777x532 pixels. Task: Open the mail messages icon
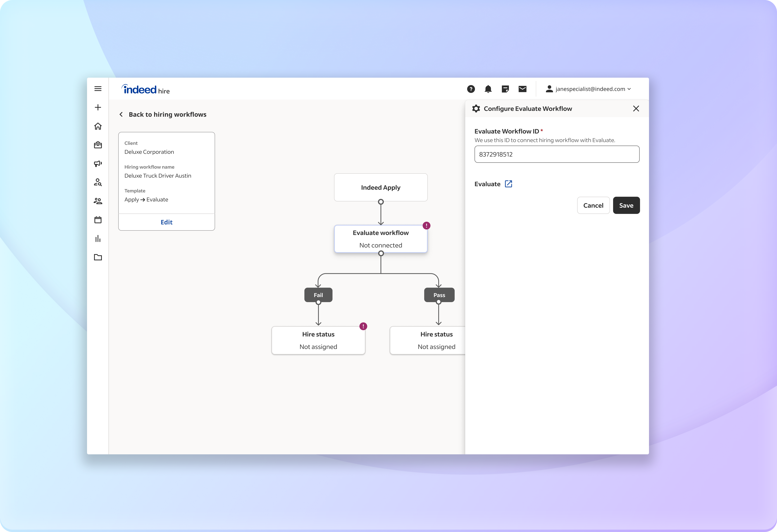pos(523,89)
